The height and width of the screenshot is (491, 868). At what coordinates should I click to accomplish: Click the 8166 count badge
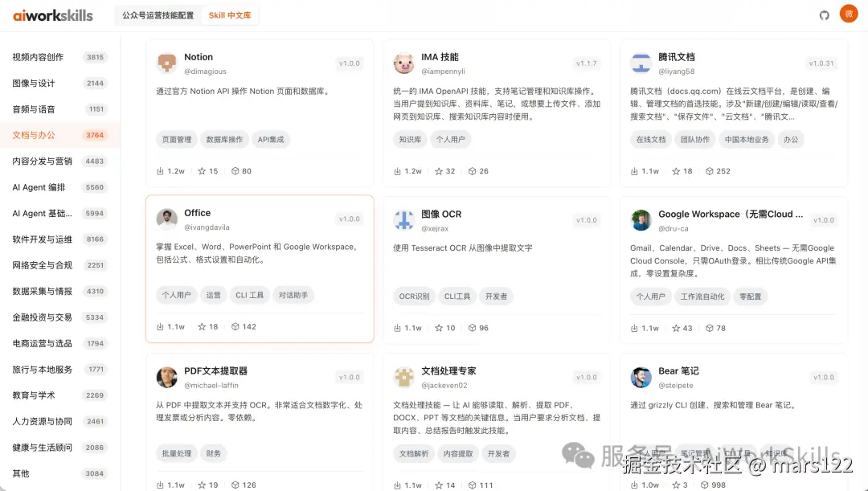coord(95,239)
